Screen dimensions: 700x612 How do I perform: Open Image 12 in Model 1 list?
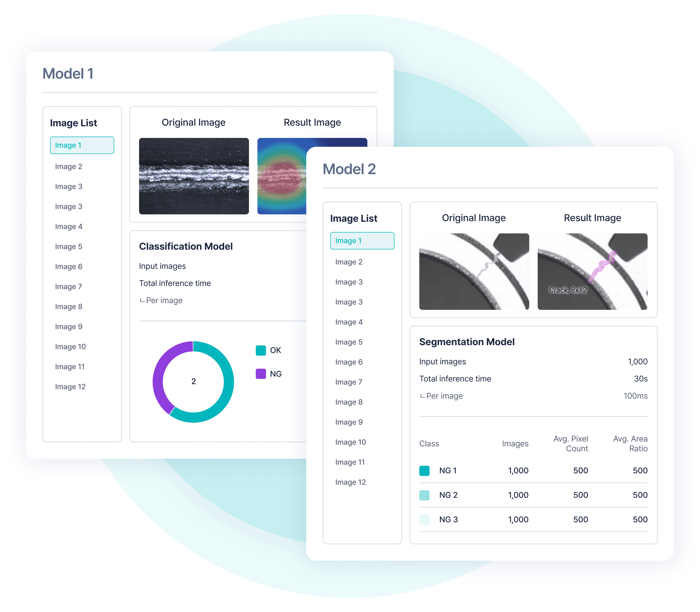(x=70, y=387)
